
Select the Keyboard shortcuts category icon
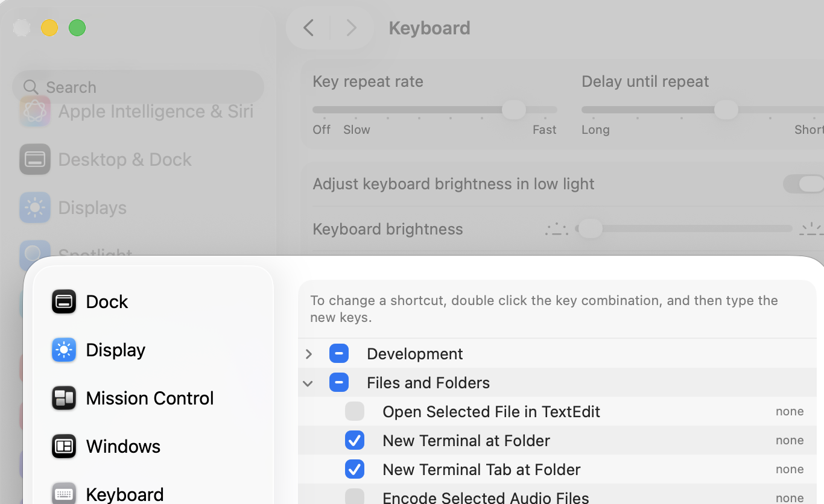coord(64,493)
